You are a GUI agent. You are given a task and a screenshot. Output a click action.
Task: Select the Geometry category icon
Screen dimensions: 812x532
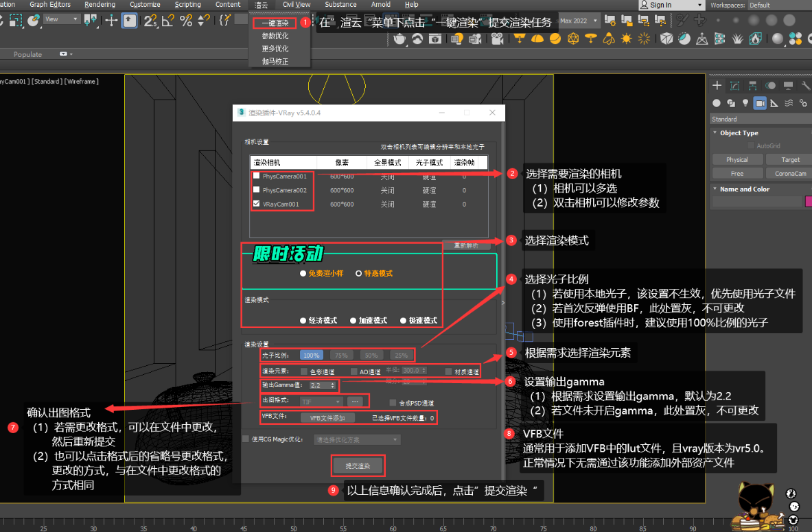(x=716, y=103)
